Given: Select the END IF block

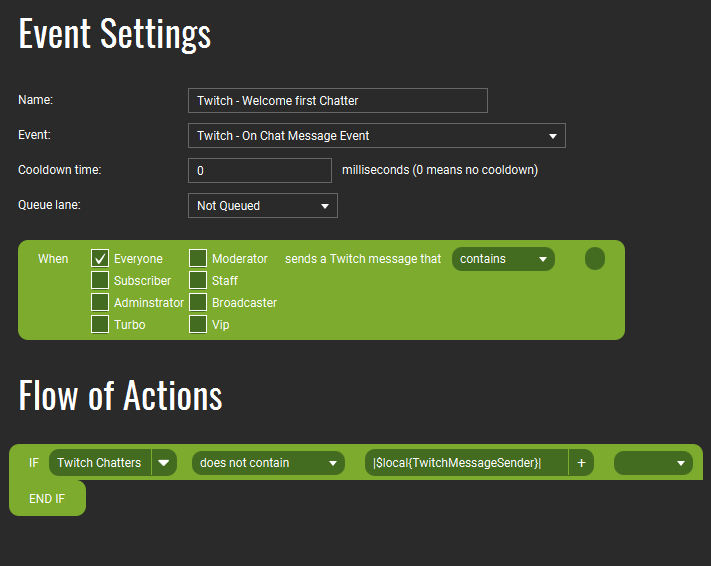Looking at the screenshot, I should (47, 498).
